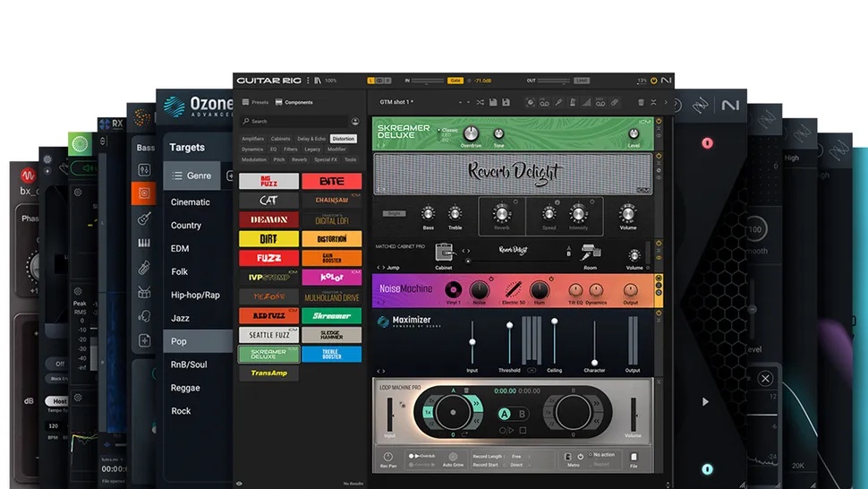Toggle the Gate button on input

455,81
